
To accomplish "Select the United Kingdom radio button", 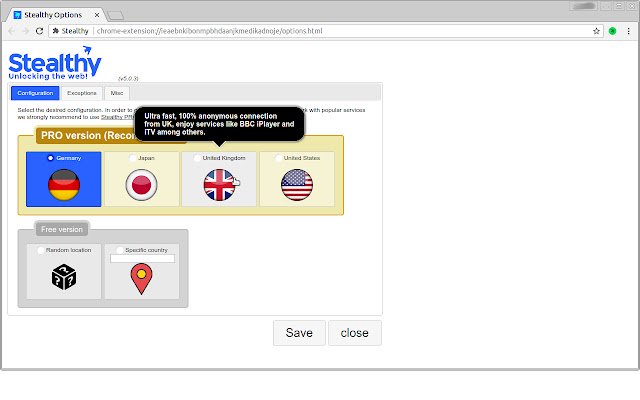I will pos(197,158).
